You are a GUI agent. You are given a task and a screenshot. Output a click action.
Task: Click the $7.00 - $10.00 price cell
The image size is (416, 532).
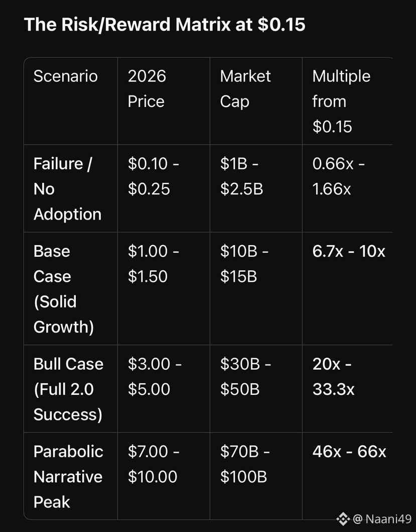153,464
